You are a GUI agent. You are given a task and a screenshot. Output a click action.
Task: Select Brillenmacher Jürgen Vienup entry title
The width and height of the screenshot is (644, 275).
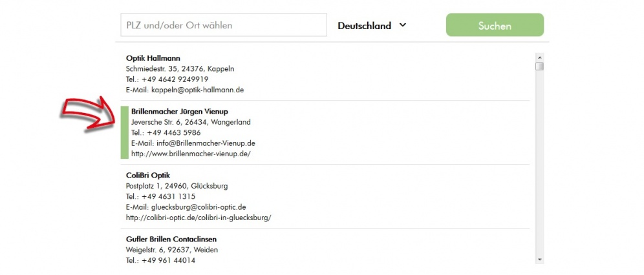(x=180, y=112)
